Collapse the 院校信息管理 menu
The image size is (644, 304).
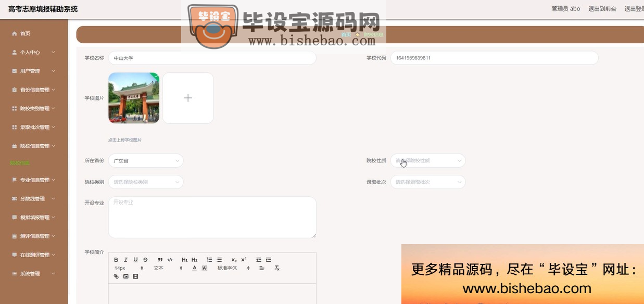coord(34,146)
